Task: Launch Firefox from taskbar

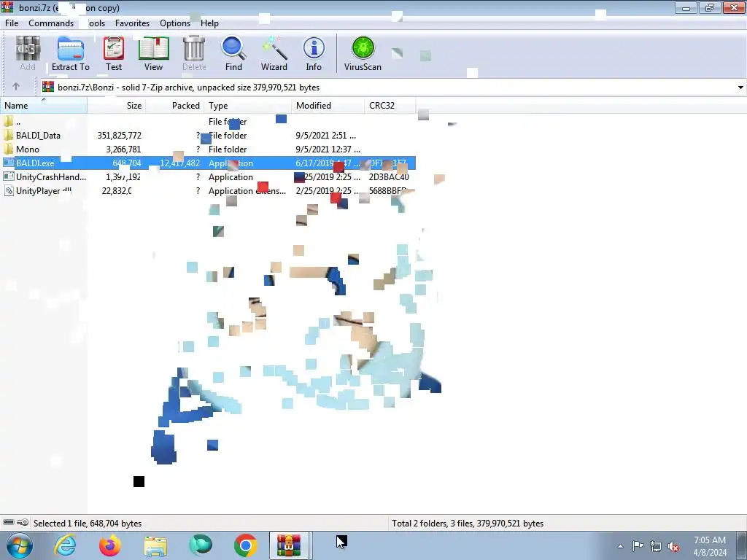Action: 109,545
